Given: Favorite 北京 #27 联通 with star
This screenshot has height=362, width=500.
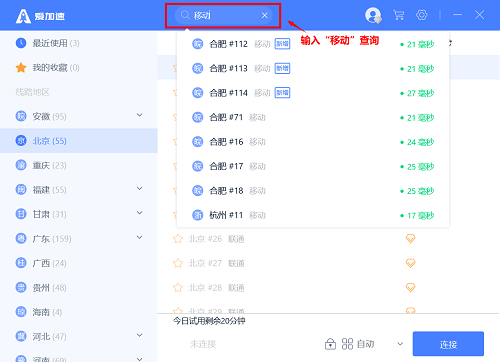Looking at the screenshot, I should point(178,263).
